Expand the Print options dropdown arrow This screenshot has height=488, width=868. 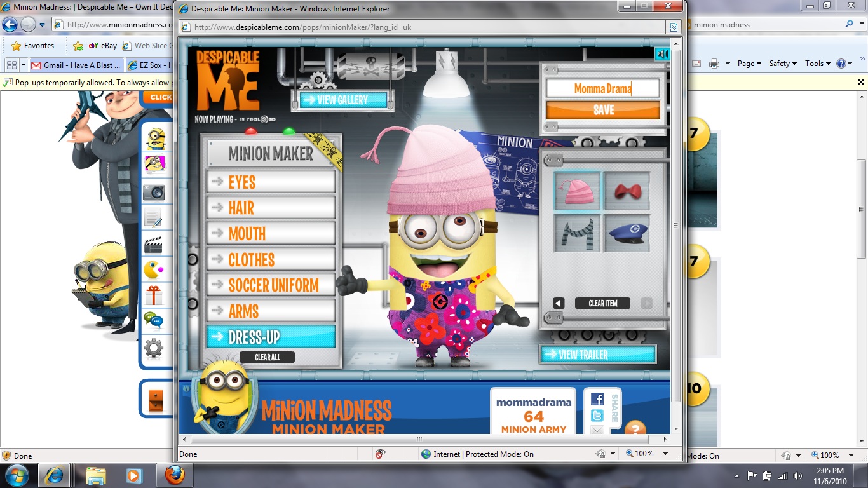[x=726, y=64]
